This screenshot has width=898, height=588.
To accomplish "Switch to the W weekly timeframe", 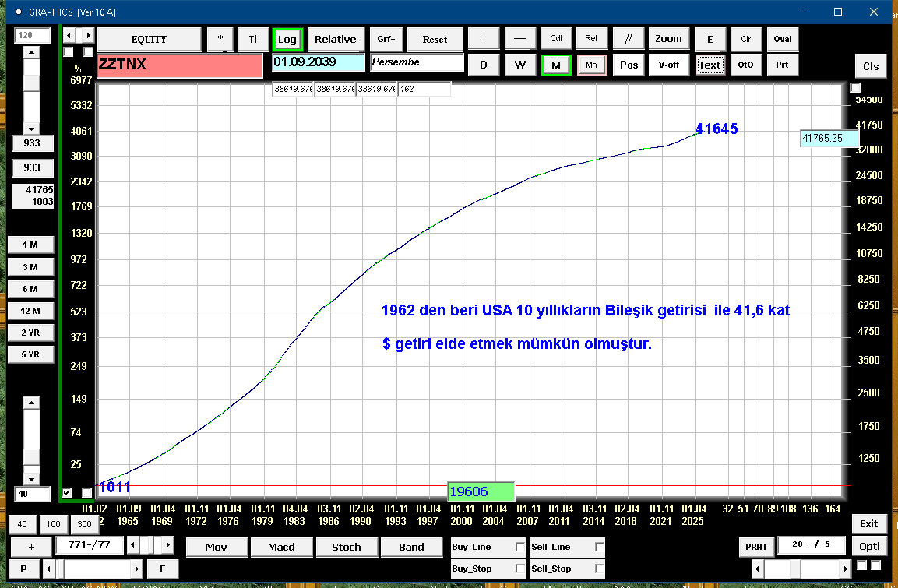I will [519, 65].
